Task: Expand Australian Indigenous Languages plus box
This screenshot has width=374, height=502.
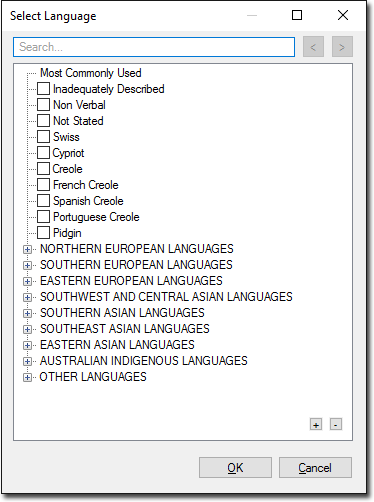Action: coord(27,361)
